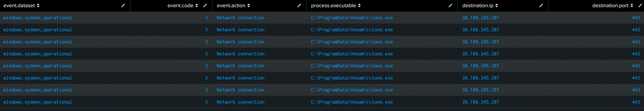644x111 pixels.
Task: Sort by process.executable using its arrows
Action: (x=359, y=6)
